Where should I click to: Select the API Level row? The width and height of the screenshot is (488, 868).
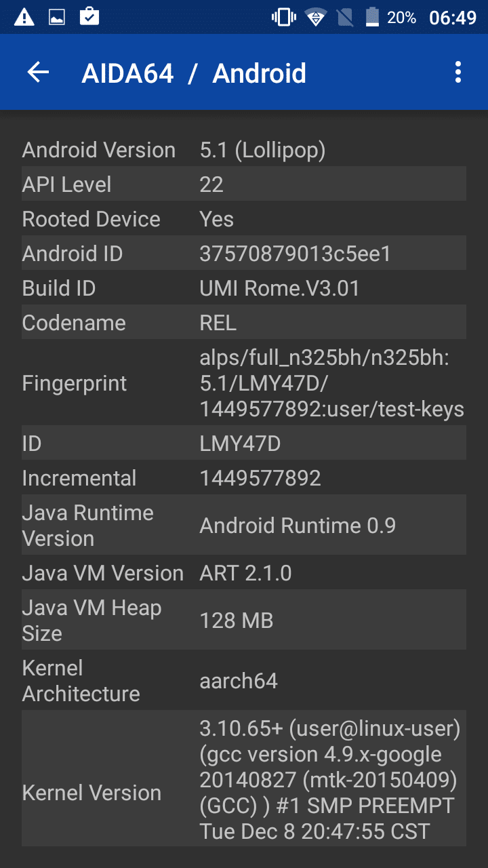pyautogui.click(x=243, y=184)
